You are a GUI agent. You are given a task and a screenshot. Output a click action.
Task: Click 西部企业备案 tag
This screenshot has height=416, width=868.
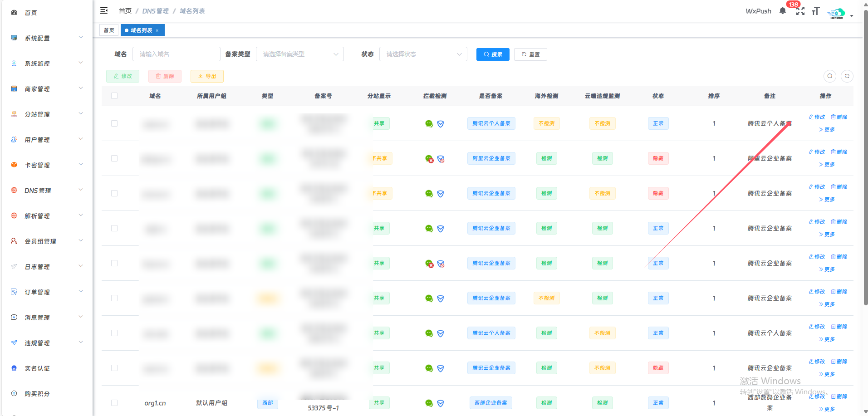pyautogui.click(x=491, y=403)
